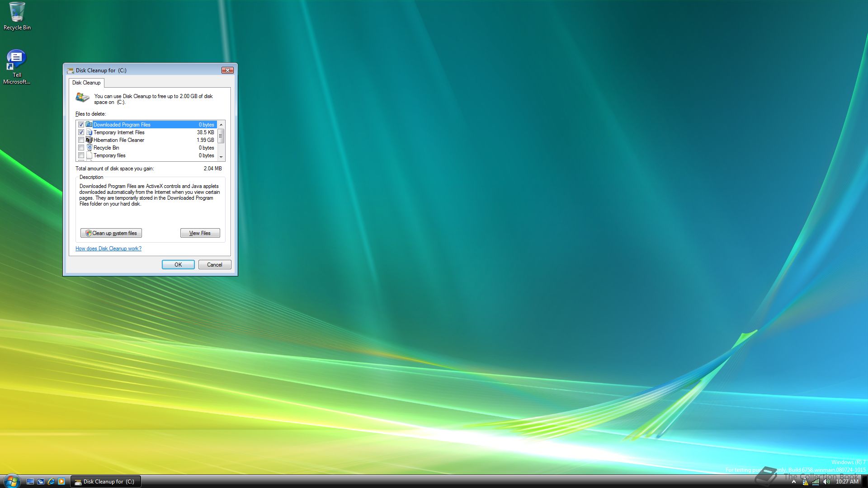Click the Clean up system files button

point(111,233)
